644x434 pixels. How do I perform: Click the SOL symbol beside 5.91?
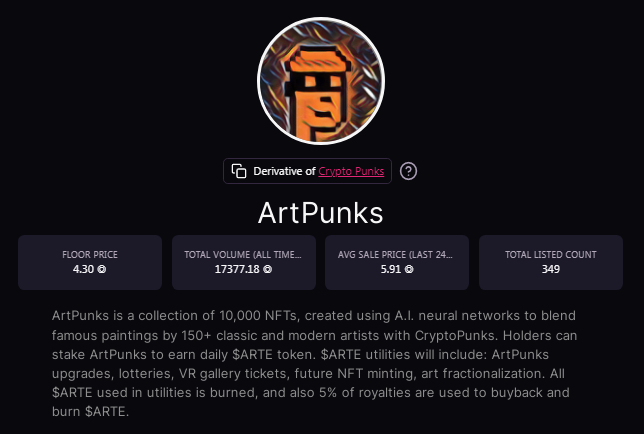click(409, 269)
